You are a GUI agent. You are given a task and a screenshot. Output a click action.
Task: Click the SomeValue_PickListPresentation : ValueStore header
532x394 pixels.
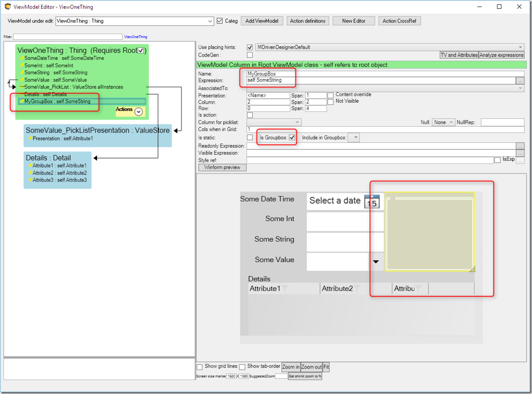point(98,130)
